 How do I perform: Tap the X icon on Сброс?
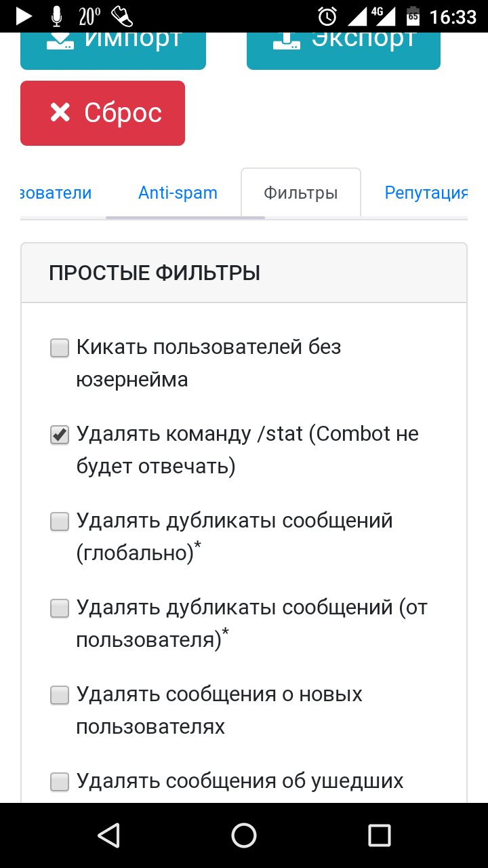(60, 113)
